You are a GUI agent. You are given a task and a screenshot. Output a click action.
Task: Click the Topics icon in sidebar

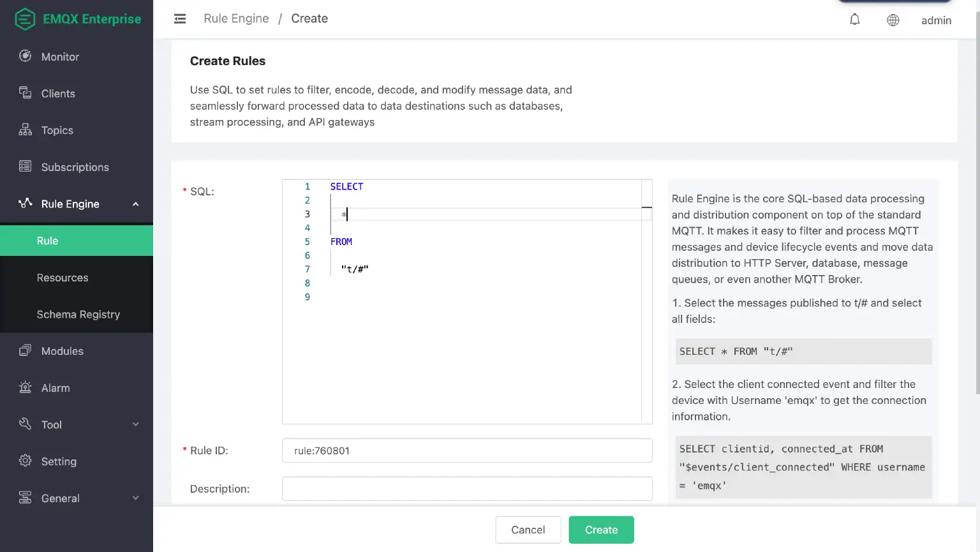tap(26, 130)
